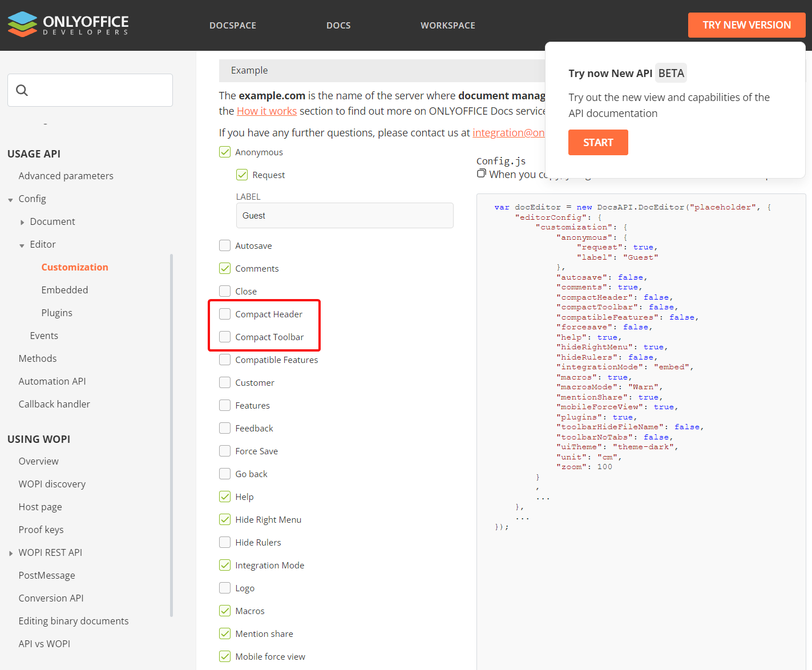812x670 pixels.
Task: Click the search magnifier icon
Action: pos(22,90)
